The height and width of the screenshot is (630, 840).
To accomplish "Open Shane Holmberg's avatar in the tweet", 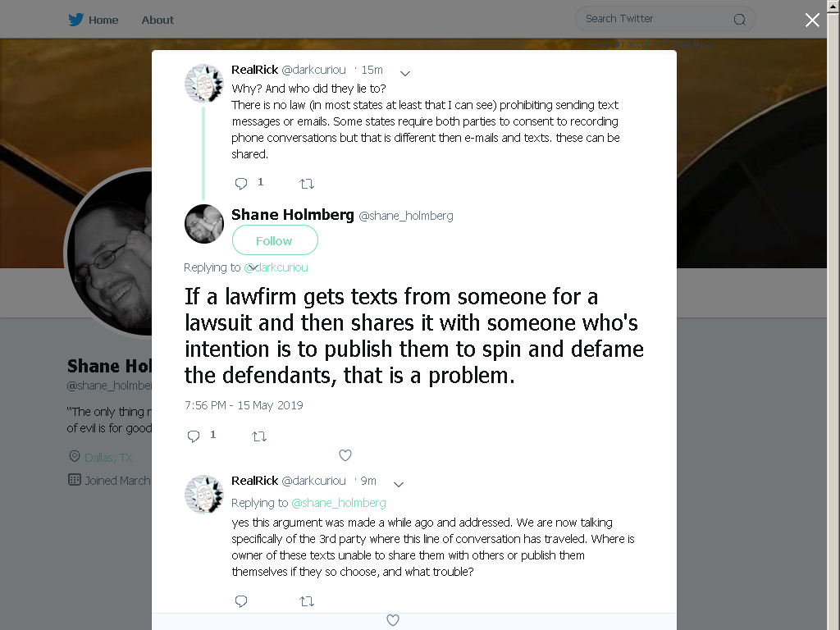I will 204,224.
